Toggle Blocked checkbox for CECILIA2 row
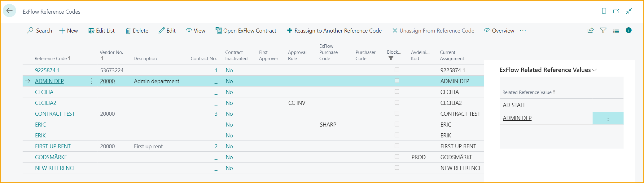The width and height of the screenshot is (644, 183). (x=397, y=102)
